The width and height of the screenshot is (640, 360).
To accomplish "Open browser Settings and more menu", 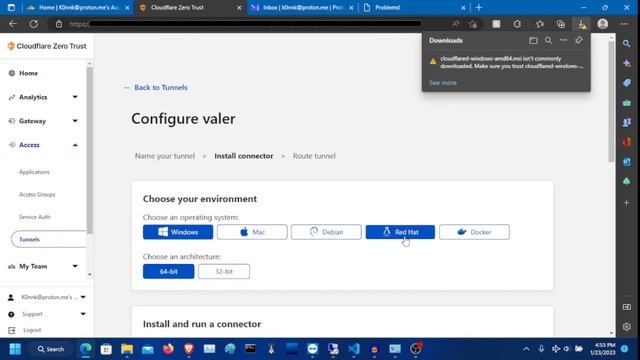I will click(624, 24).
